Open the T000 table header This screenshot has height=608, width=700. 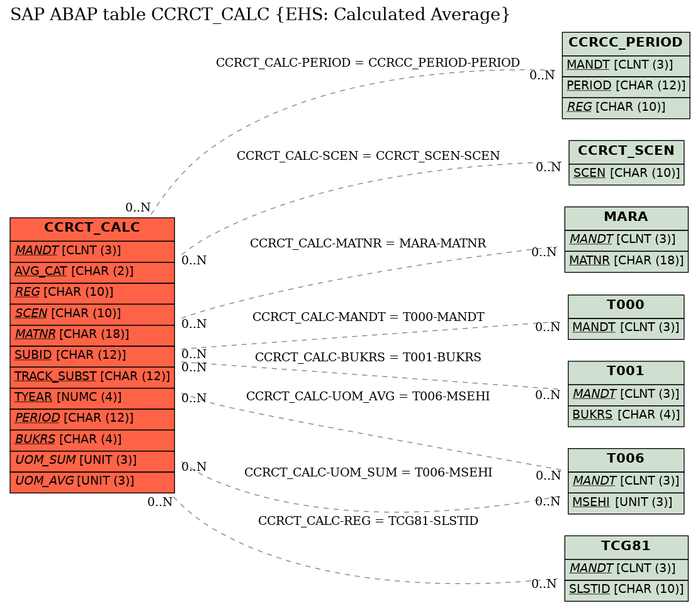pos(626,307)
